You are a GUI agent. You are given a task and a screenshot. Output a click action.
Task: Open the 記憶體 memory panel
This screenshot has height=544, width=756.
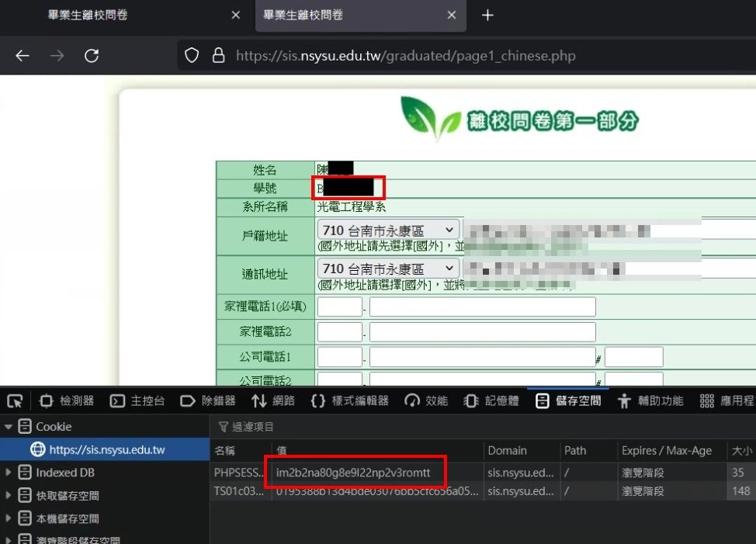point(491,401)
